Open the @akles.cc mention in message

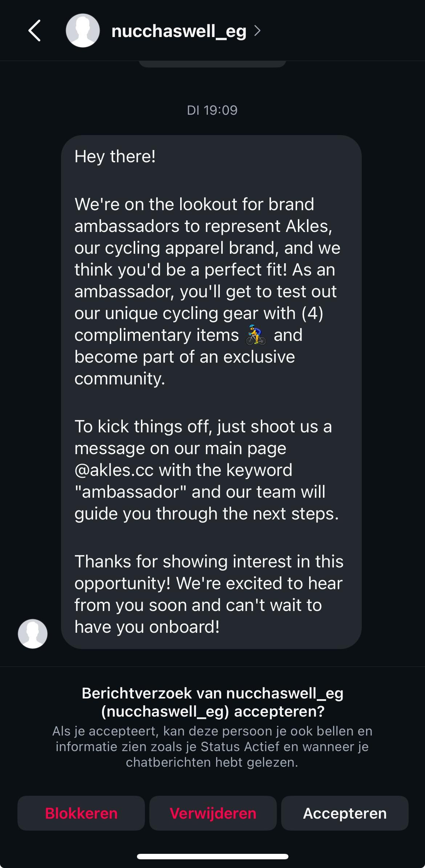click(114, 470)
